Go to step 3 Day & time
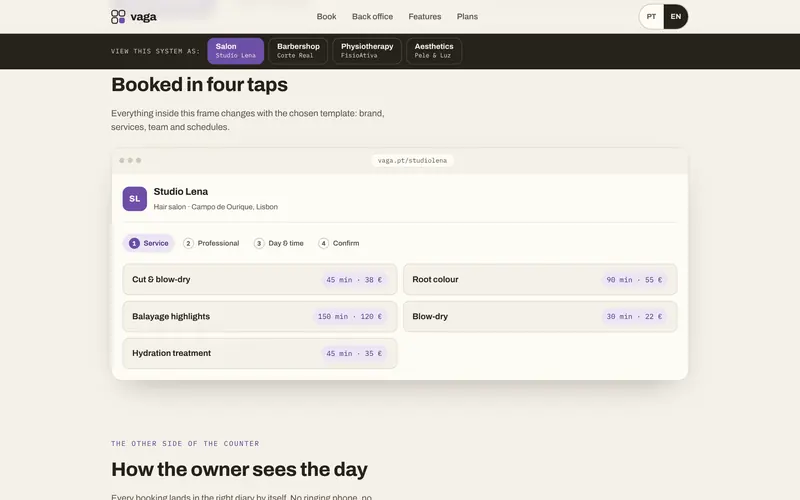This screenshot has width=800, height=500. 279,243
